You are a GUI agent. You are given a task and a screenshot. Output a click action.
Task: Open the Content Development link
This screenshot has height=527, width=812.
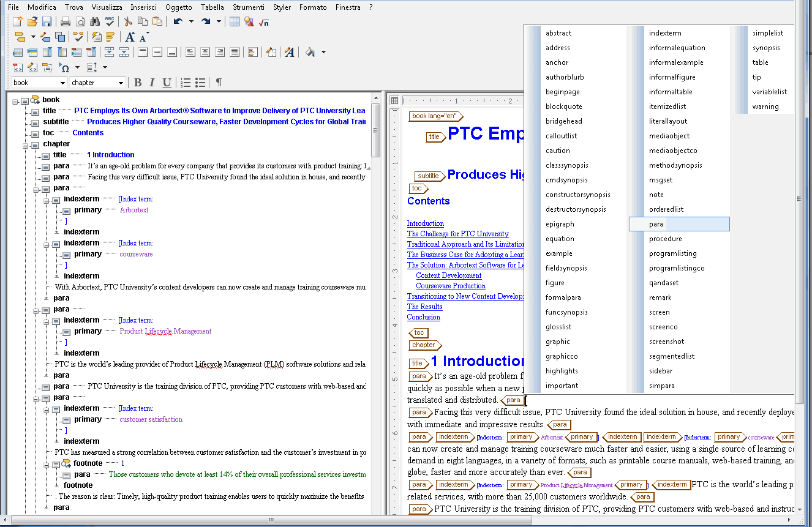coord(449,275)
